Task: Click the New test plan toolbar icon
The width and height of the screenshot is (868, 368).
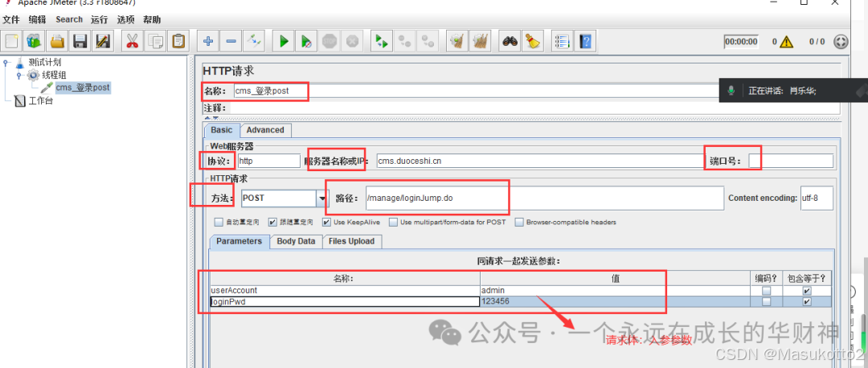Action: click(11, 40)
